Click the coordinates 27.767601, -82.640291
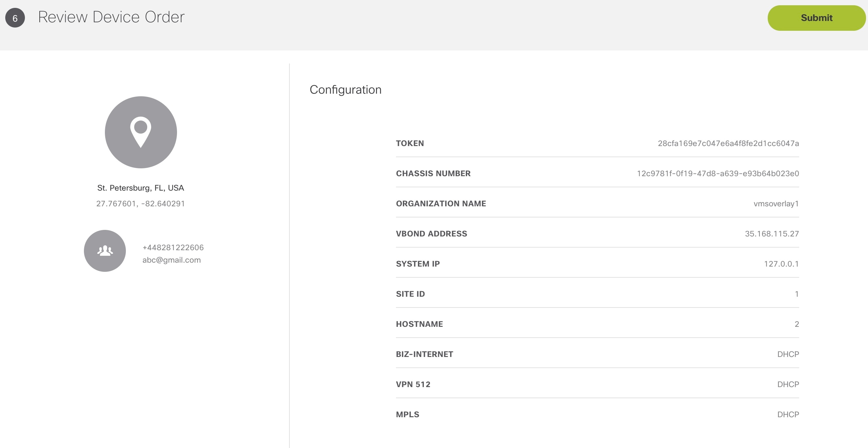The width and height of the screenshot is (868, 448). (x=141, y=204)
